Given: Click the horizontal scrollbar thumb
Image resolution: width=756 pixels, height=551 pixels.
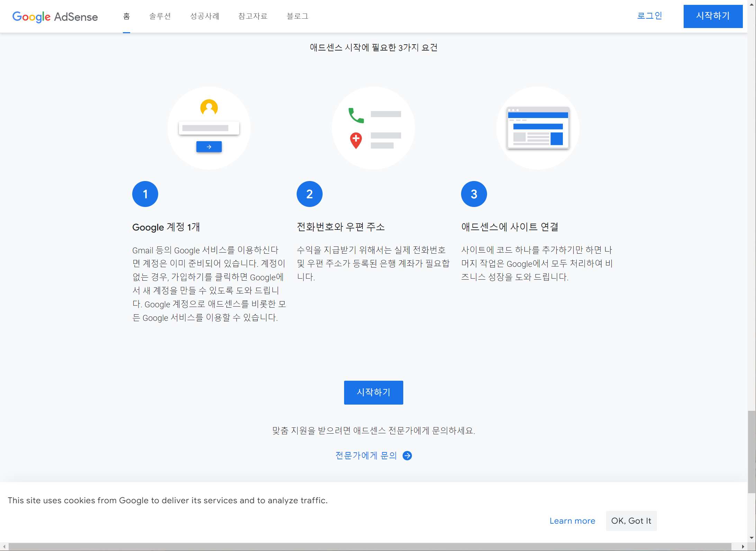Looking at the screenshot, I should [370, 547].
